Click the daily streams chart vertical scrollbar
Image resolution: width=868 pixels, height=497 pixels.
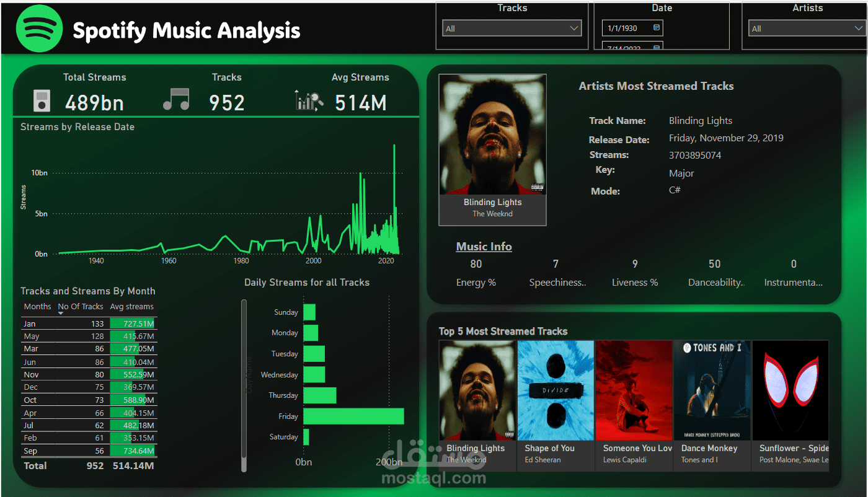(x=244, y=385)
